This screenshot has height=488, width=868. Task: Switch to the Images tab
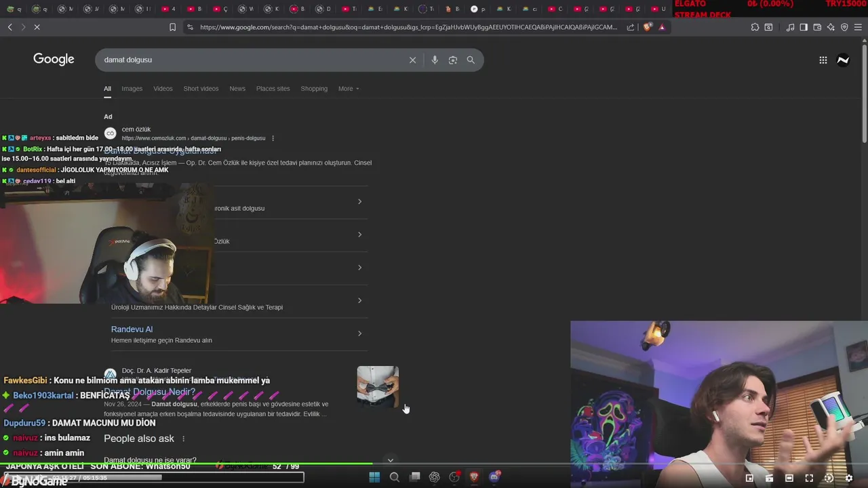(x=132, y=89)
